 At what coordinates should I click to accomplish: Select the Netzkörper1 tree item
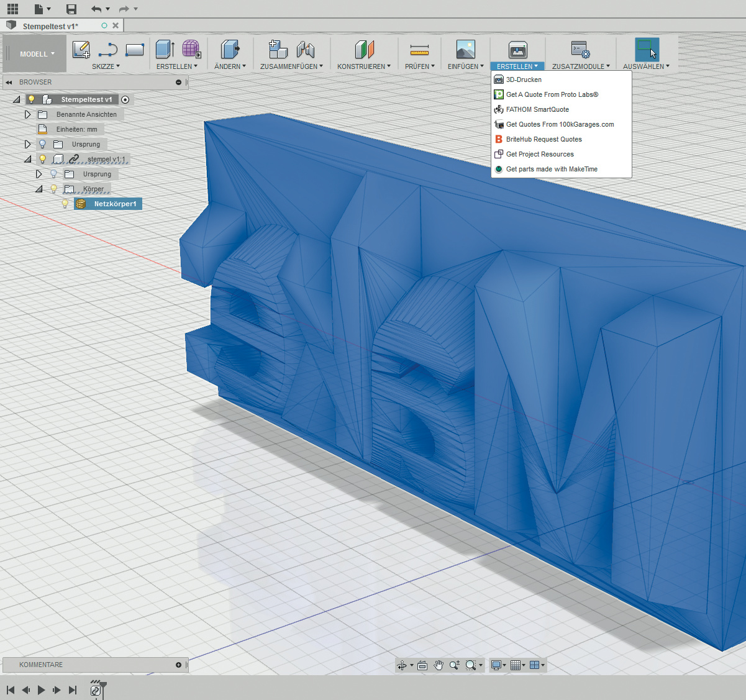point(114,204)
